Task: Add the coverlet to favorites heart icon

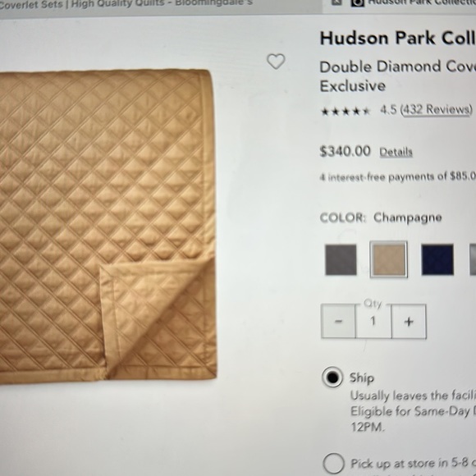Action: pos(276,62)
